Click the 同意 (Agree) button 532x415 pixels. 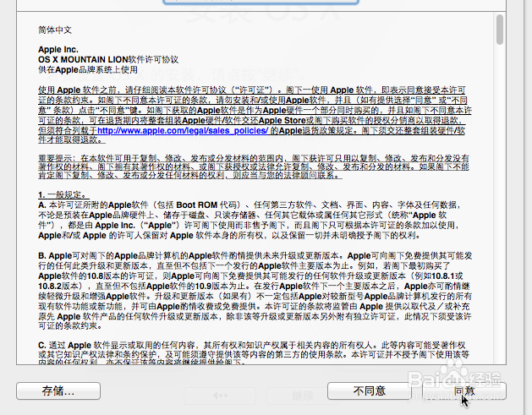click(464, 391)
